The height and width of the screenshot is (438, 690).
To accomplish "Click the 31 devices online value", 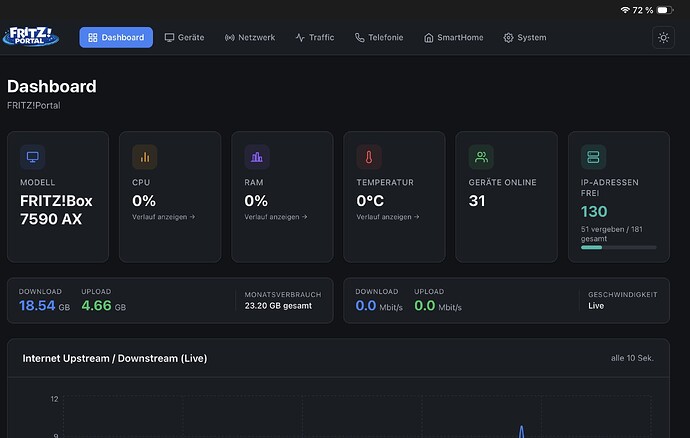I will coord(477,201).
